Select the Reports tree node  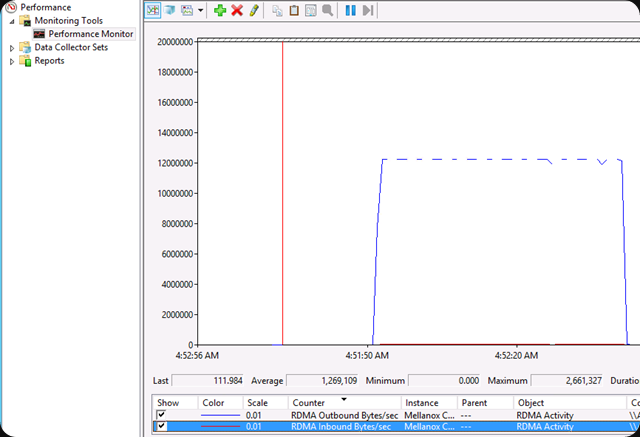tap(49, 61)
